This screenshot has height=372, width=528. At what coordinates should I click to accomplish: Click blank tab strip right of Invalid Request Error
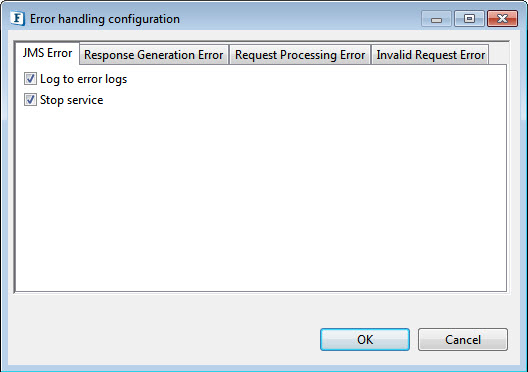[498, 54]
